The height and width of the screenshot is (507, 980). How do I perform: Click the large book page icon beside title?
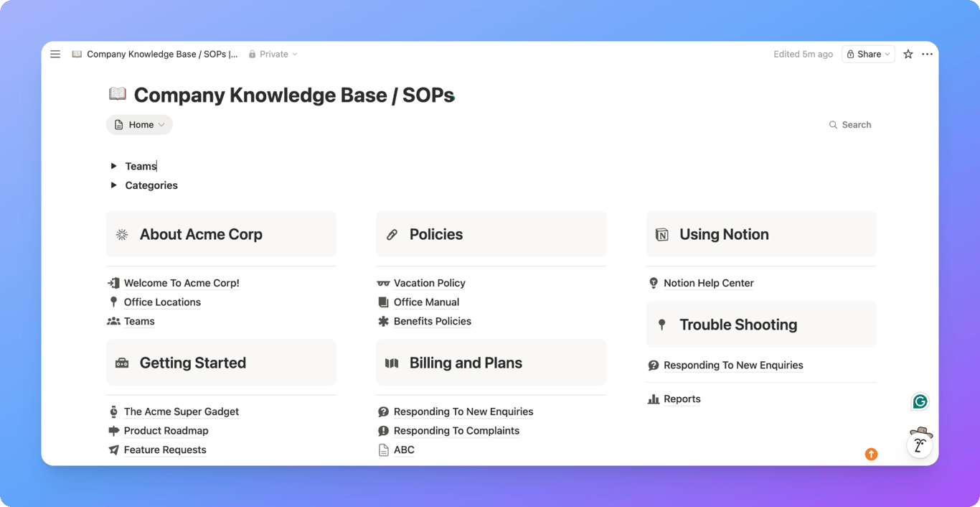tap(118, 94)
